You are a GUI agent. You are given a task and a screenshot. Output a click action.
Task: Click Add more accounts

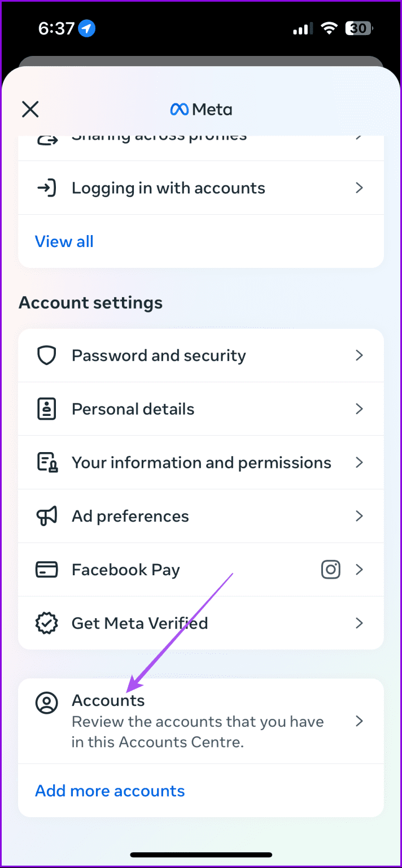pos(110,791)
